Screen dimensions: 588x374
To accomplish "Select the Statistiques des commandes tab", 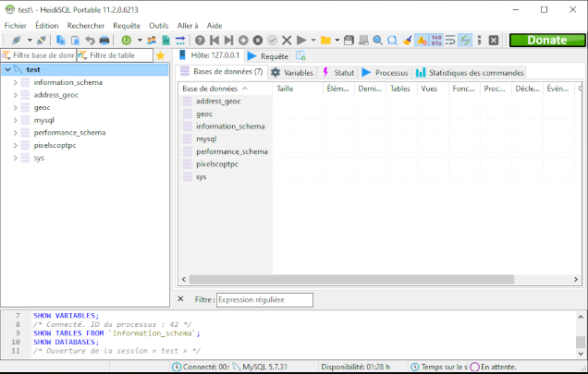I will (x=470, y=72).
